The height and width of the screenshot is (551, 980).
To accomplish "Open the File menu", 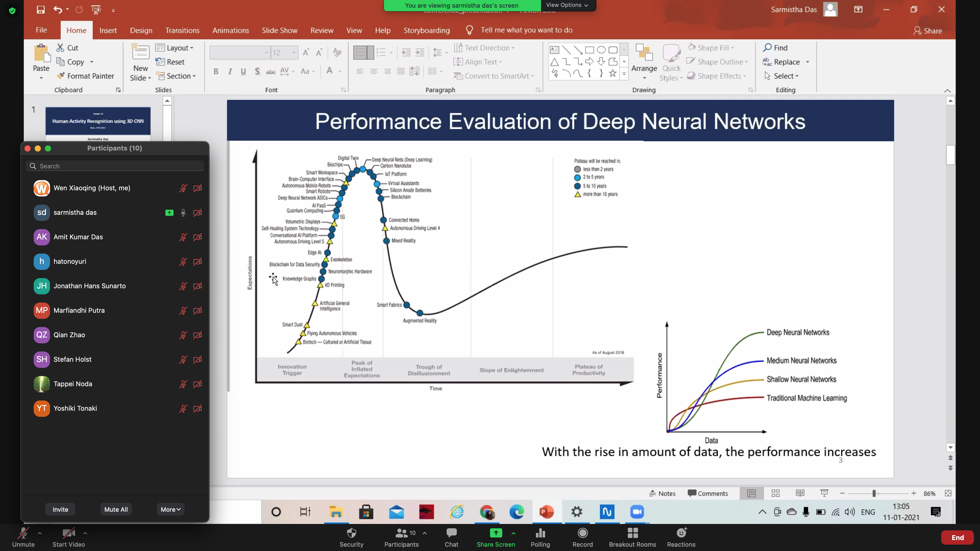I will click(x=41, y=30).
